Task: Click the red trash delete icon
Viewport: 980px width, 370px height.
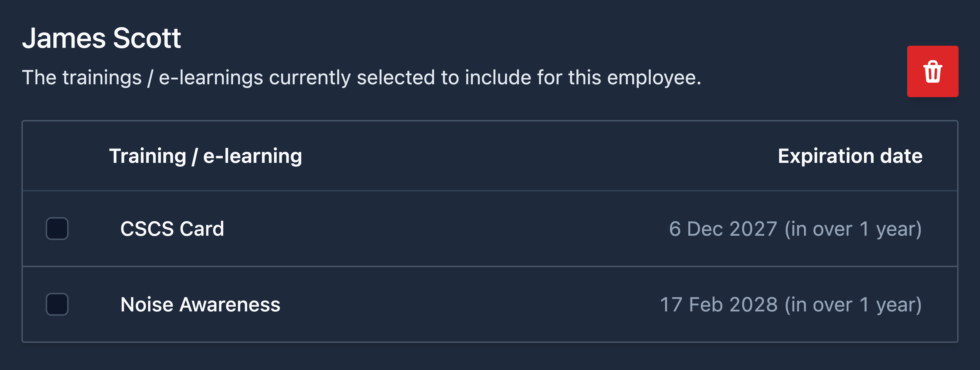Action: (932, 71)
